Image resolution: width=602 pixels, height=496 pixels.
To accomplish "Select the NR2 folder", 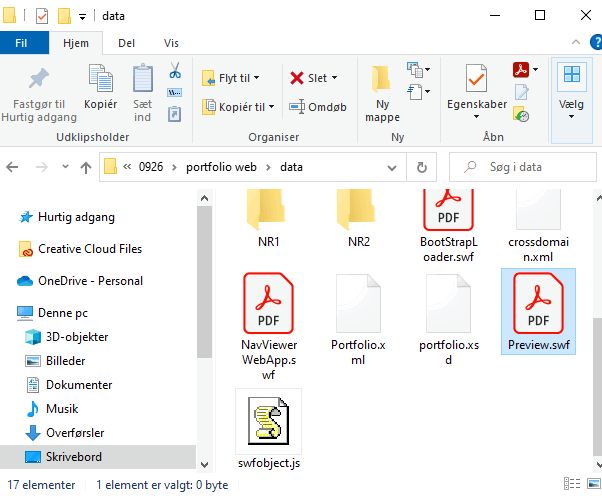I will click(359, 218).
